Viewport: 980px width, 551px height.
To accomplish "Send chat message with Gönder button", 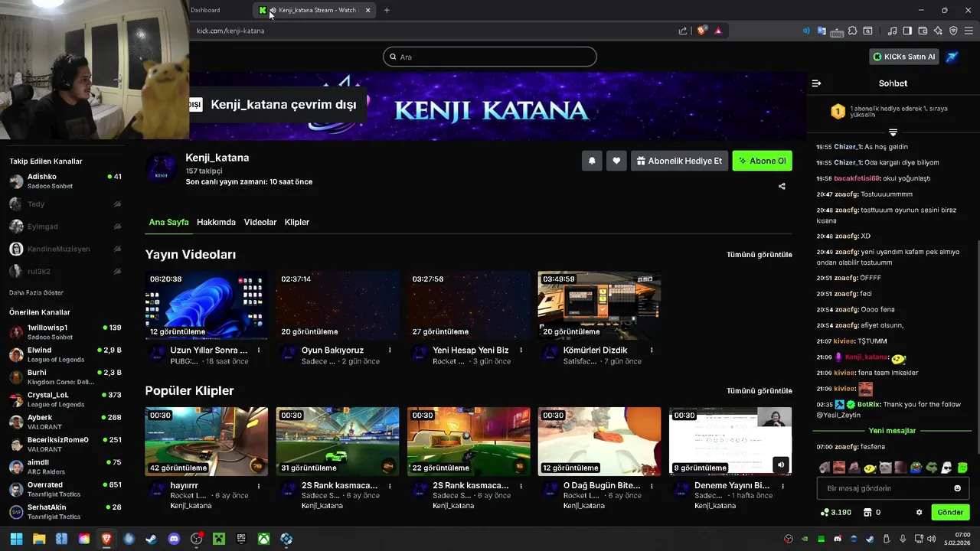I will (950, 513).
